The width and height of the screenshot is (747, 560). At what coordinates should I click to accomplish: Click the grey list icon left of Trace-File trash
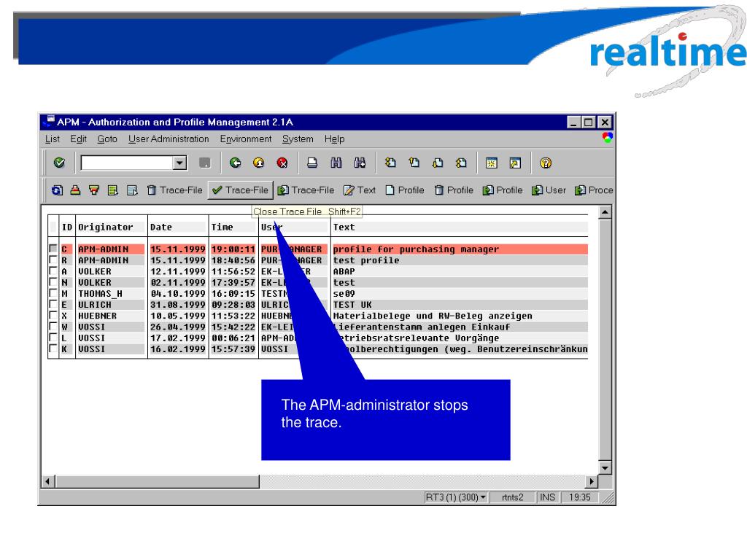pos(132,190)
